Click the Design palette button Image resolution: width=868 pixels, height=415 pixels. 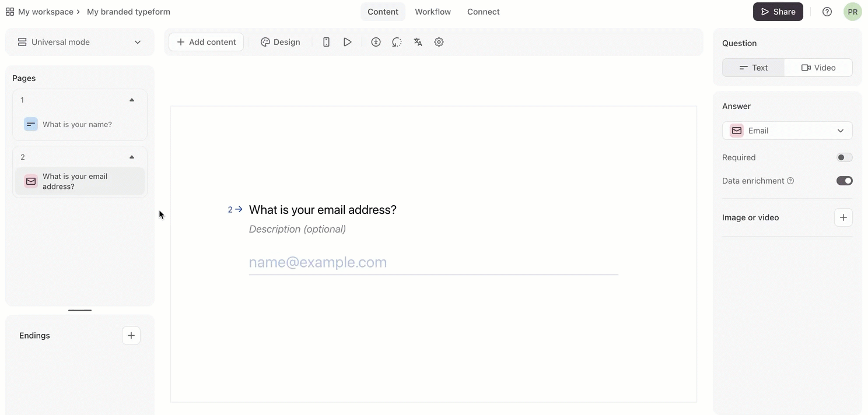(281, 42)
